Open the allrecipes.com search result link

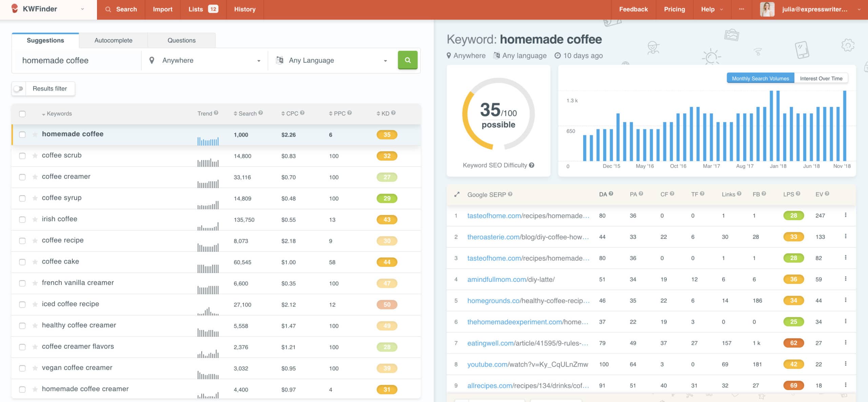tap(528, 385)
